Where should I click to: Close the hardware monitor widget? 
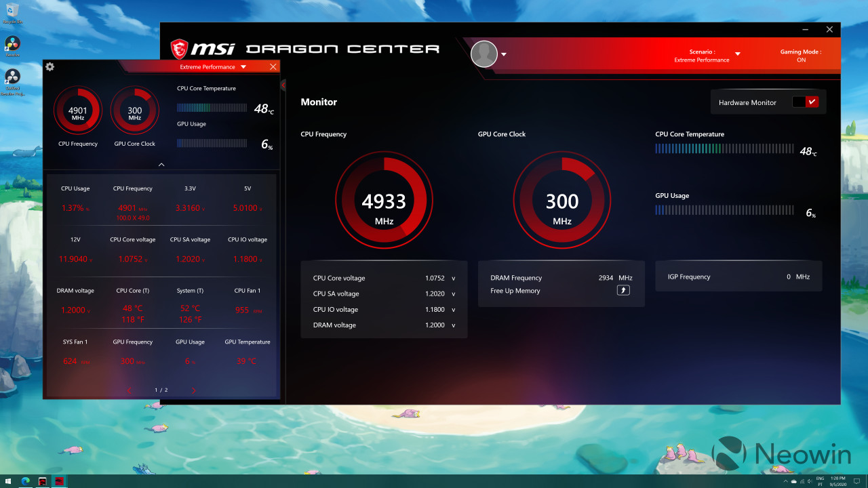click(x=273, y=66)
